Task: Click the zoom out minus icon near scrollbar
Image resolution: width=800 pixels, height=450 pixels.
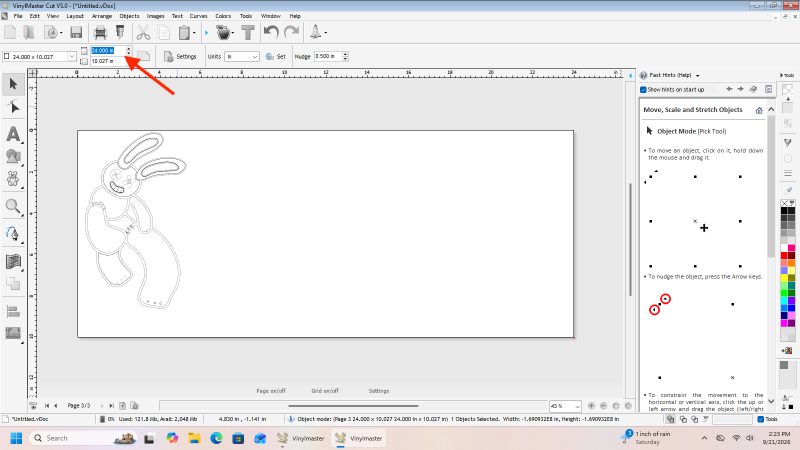Action: (x=604, y=406)
